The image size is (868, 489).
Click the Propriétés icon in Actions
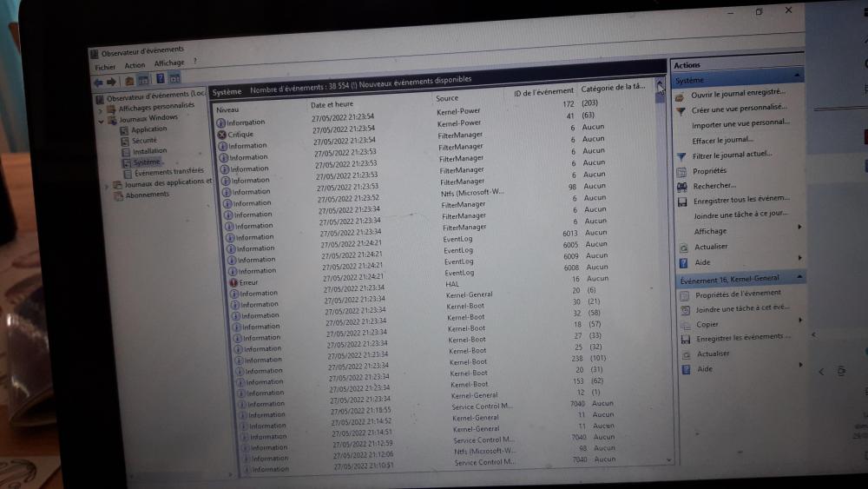[681, 172]
